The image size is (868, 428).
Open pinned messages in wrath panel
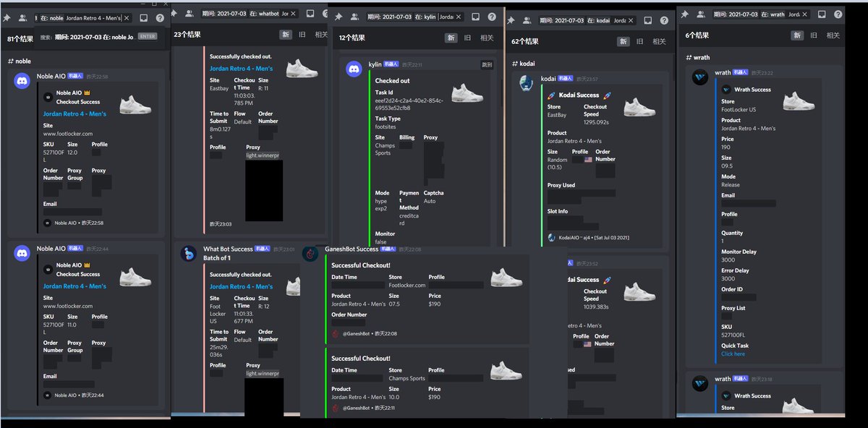684,14
